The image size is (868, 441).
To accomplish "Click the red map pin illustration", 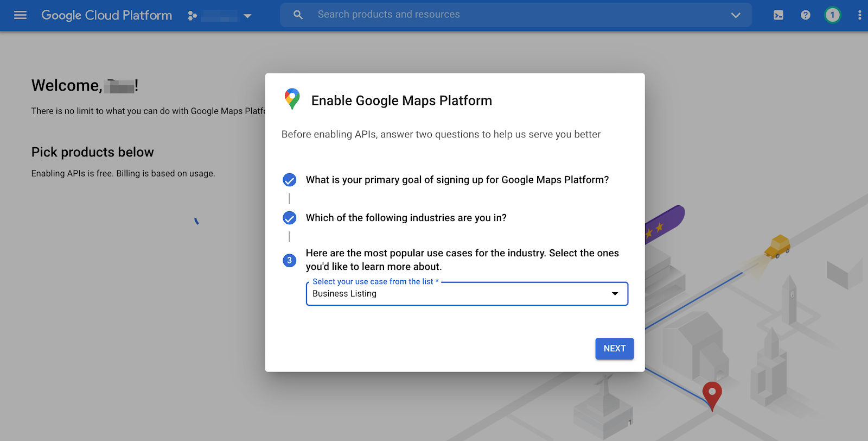I will click(712, 396).
